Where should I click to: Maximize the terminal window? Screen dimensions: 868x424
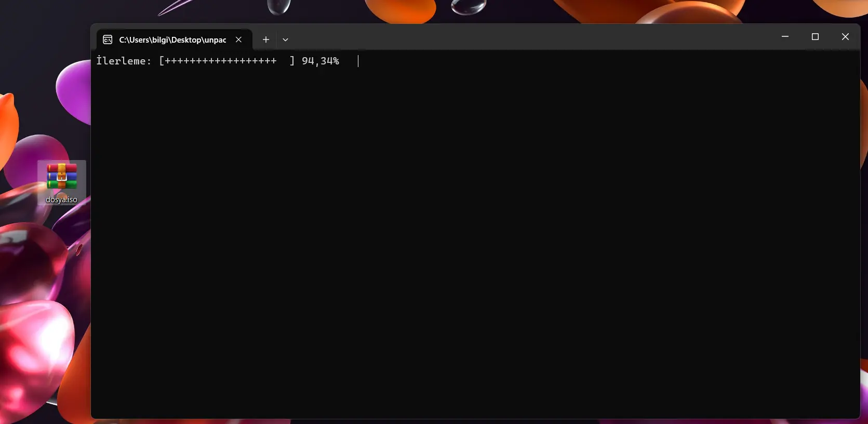815,36
